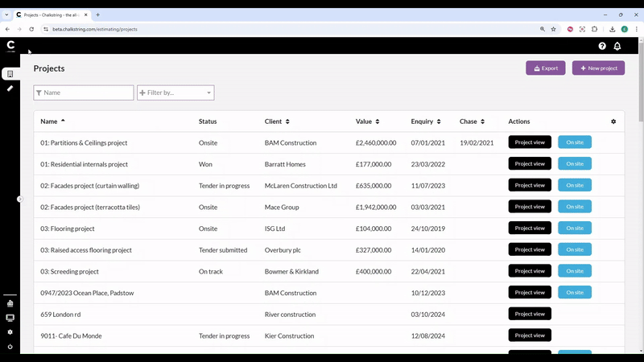Sort the table by Value
This screenshot has height=362, width=644.
[378, 121]
